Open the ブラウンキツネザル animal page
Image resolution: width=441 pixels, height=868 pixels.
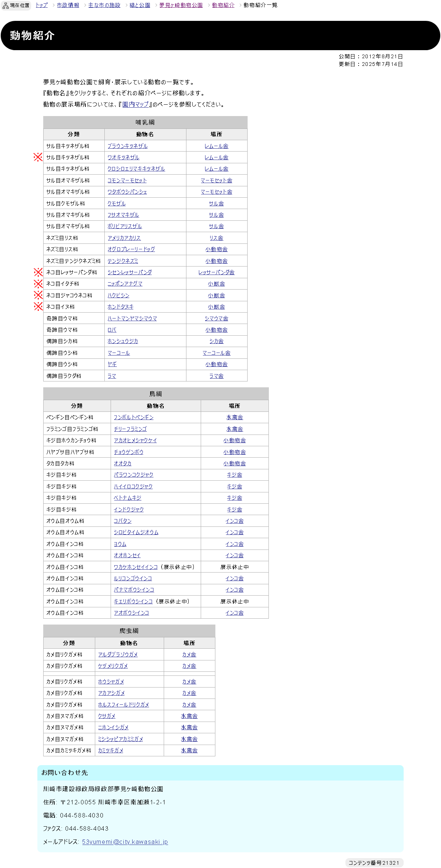point(127,146)
